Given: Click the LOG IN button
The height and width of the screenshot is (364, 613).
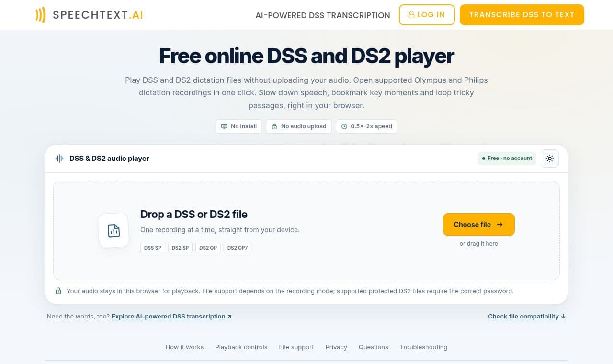Looking at the screenshot, I should point(427,15).
